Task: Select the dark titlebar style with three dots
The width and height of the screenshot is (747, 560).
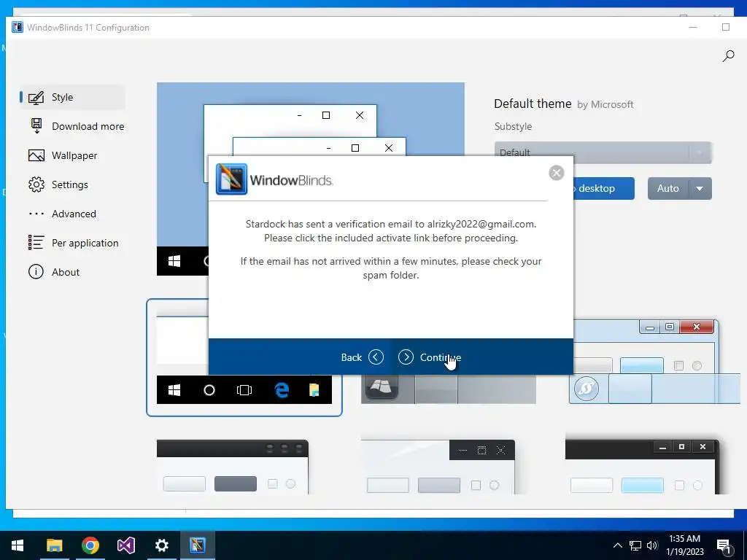Action: [233, 467]
